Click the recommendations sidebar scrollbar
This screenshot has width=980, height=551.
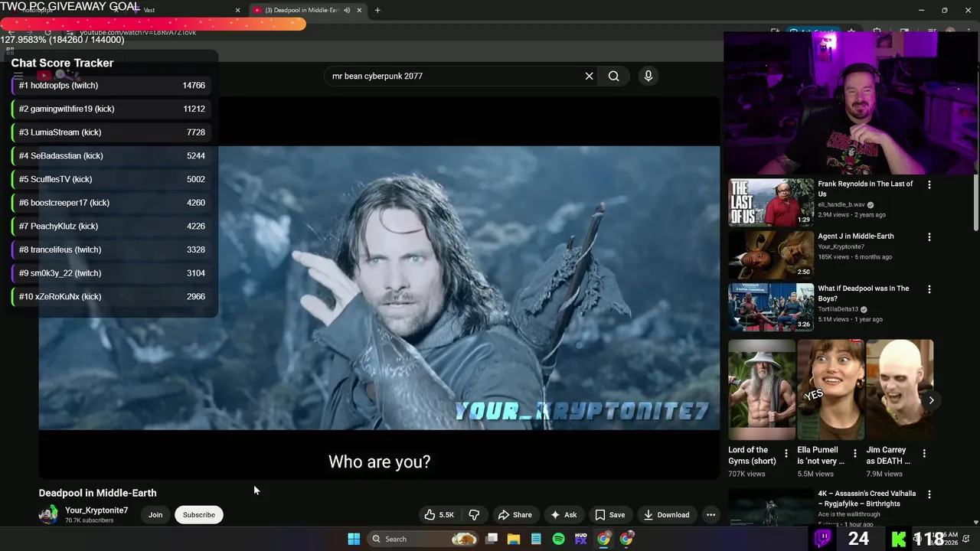(x=975, y=204)
